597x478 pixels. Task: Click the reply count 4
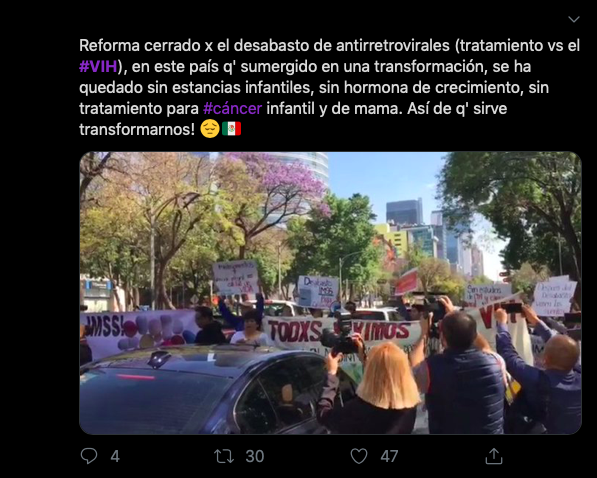point(115,456)
